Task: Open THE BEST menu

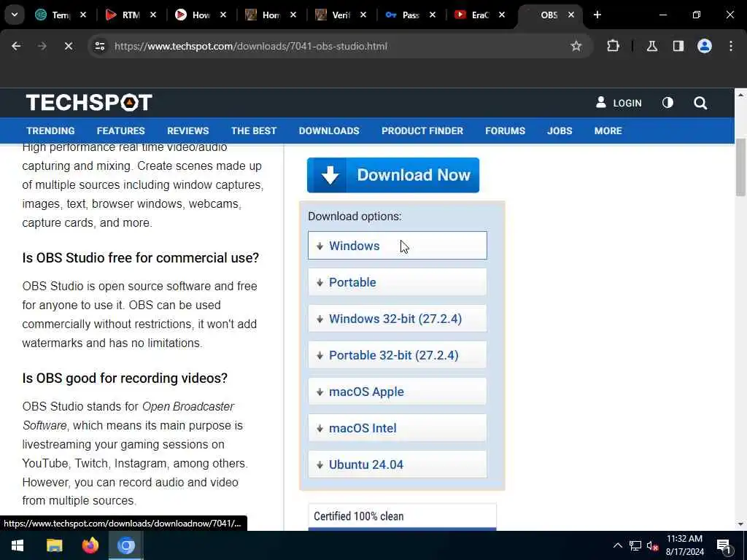Action: [x=253, y=131]
